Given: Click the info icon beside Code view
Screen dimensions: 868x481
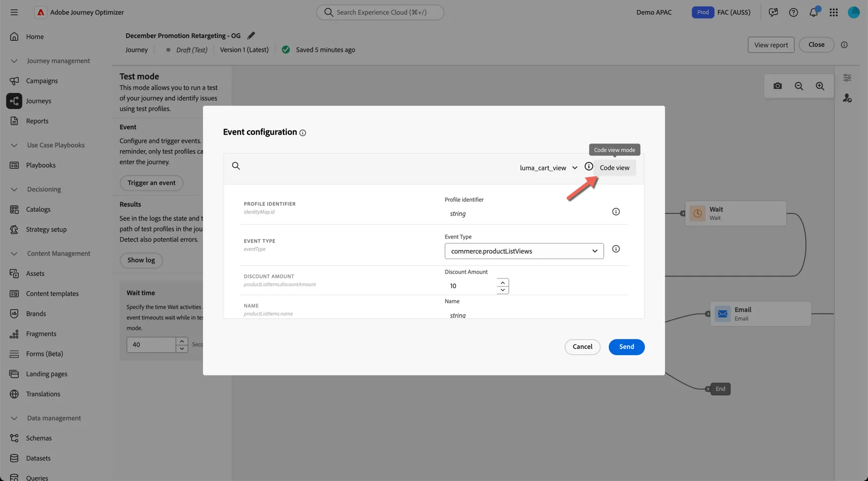Looking at the screenshot, I should (x=588, y=167).
